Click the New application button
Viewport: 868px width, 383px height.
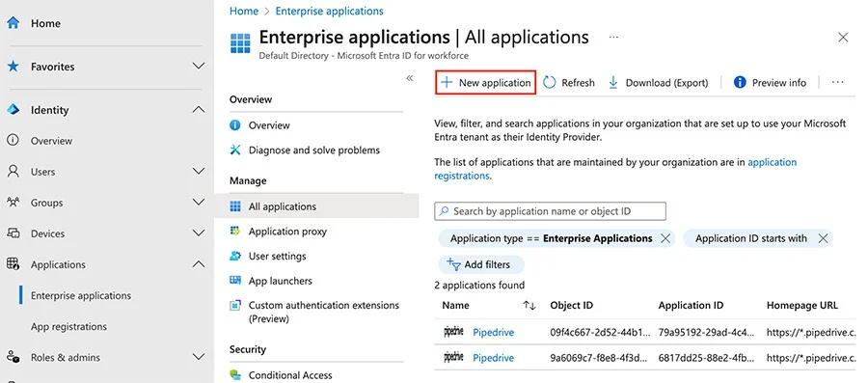pos(485,82)
